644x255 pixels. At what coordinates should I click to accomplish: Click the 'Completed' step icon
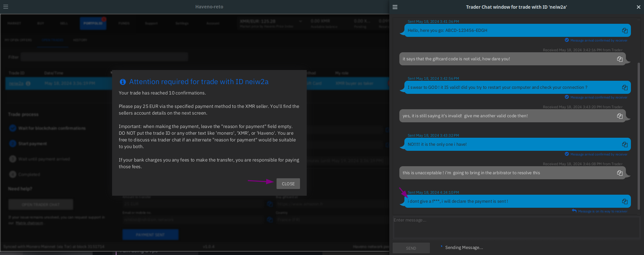(x=13, y=174)
